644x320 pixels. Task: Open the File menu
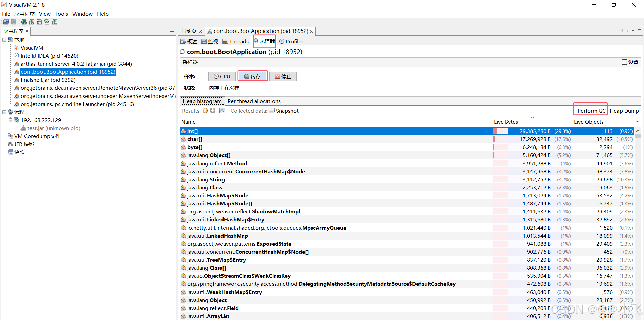pyautogui.click(x=6, y=14)
